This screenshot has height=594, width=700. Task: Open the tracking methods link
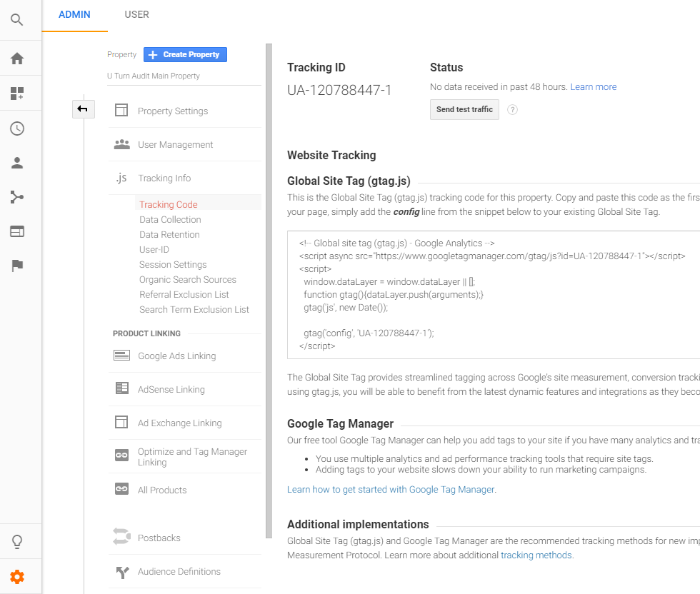pyautogui.click(x=536, y=555)
